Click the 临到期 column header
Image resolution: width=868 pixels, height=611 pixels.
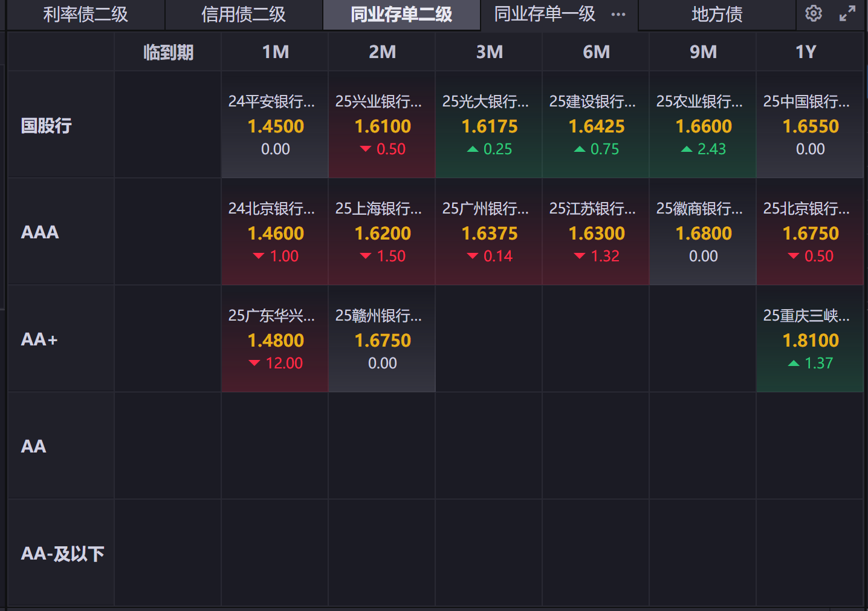(x=168, y=53)
